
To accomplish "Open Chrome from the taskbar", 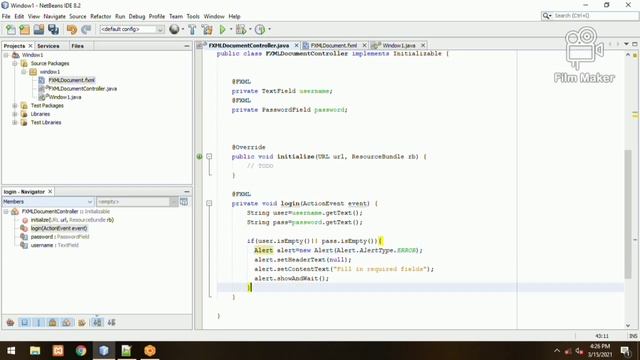I will pos(81,351).
